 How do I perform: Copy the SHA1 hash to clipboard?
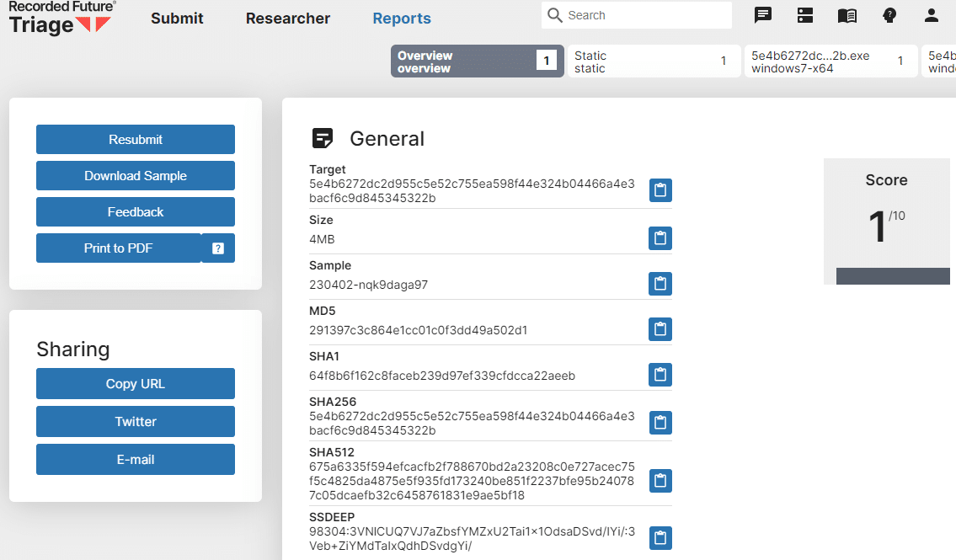[660, 375]
